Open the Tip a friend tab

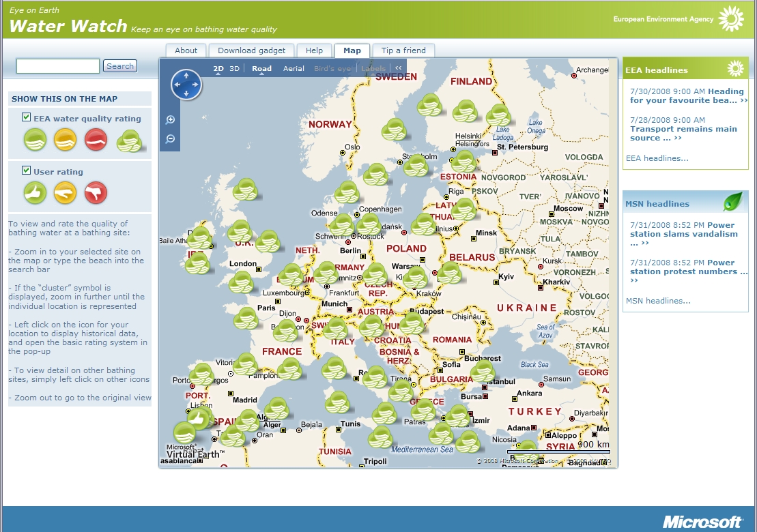[x=403, y=50]
